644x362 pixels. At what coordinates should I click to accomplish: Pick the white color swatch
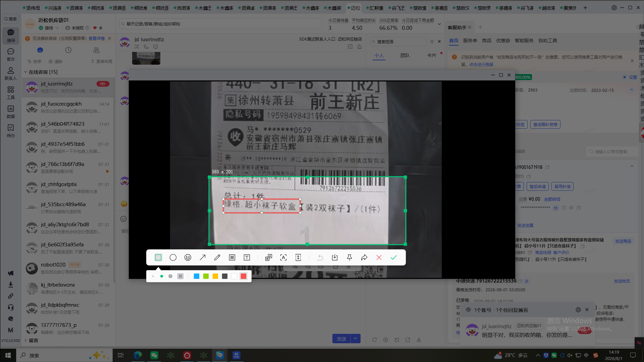pos(234,276)
